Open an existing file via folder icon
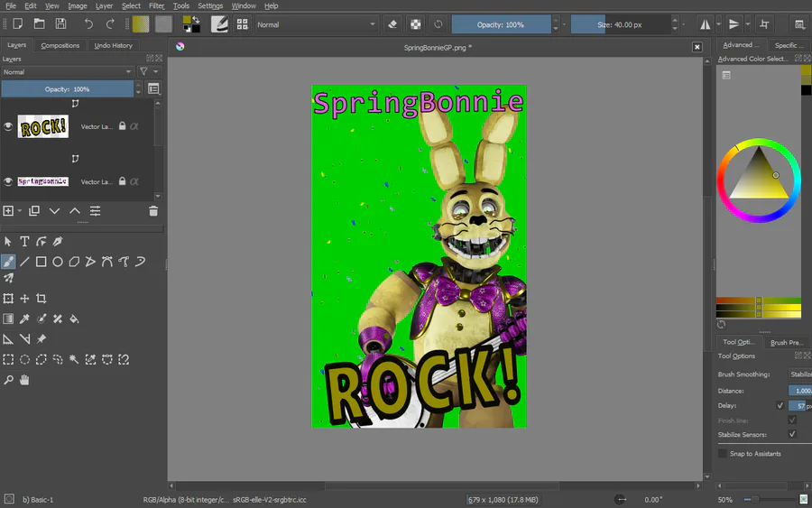This screenshot has height=508, width=812. 39,23
